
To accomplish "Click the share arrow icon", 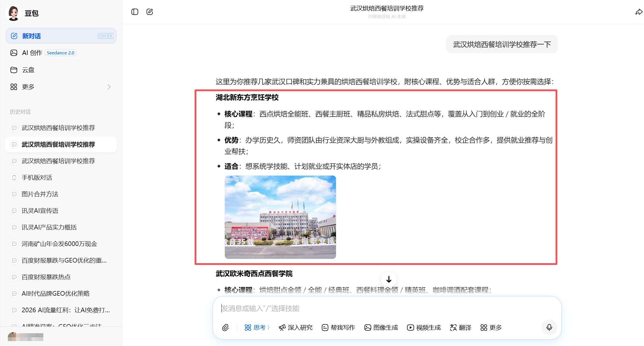I will click(639, 12).
